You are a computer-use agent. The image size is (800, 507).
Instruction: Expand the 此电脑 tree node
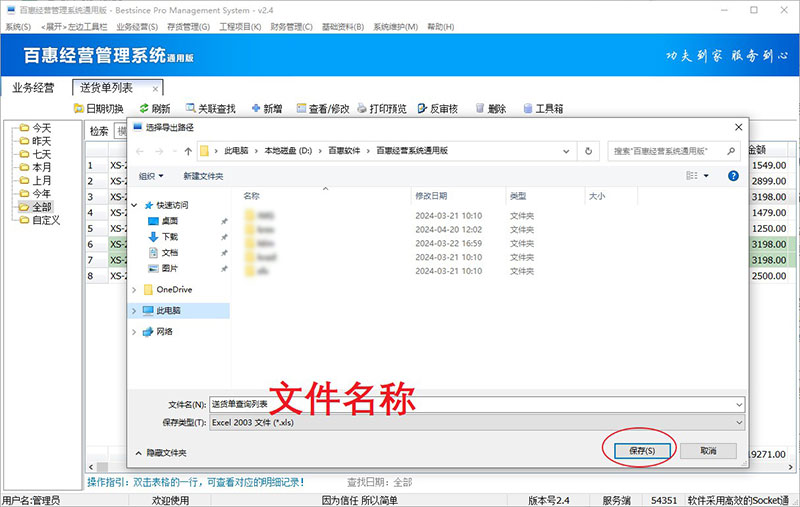point(134,311)
